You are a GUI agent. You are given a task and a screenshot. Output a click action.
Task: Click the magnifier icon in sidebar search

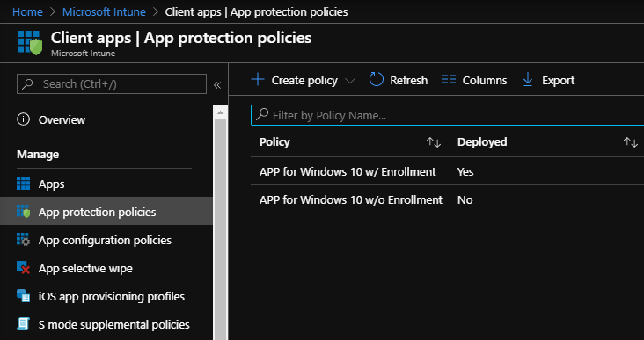click(27, 84)
